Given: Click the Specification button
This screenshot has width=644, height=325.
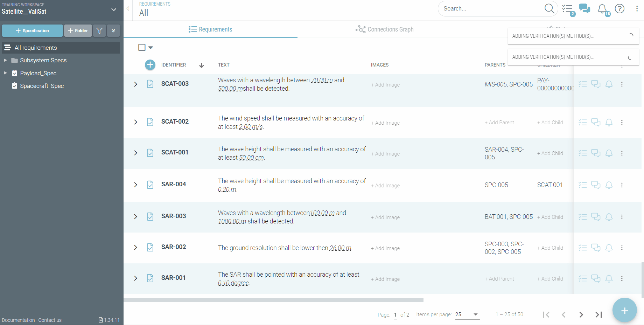Looking at the screenshot, I should (32, 31).
